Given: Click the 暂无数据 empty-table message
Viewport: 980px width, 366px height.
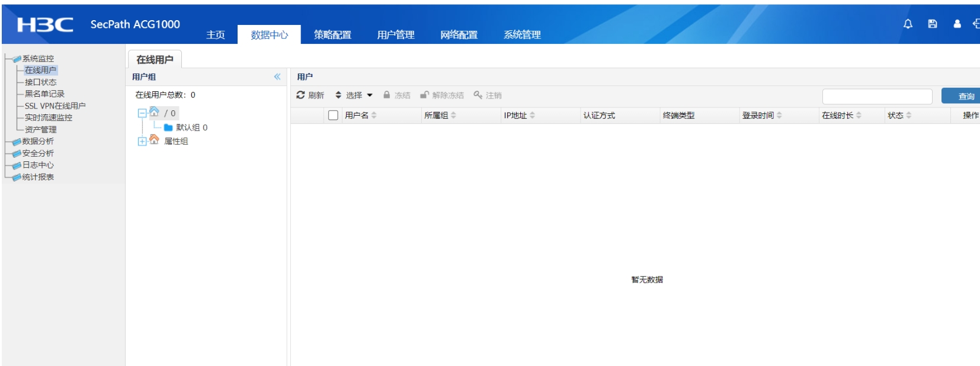Looking at the screenshot, I should tap(647, 279).
